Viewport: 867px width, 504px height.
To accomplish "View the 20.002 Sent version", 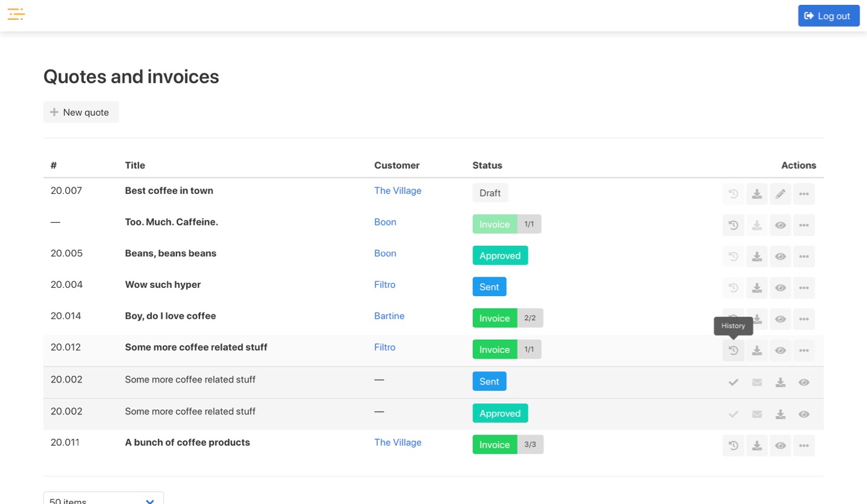I will coord(804,383).
